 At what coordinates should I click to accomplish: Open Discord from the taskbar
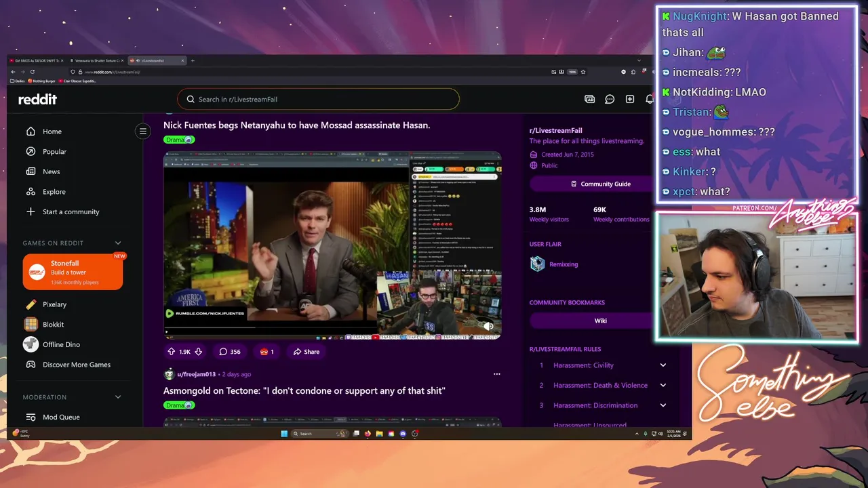[403, 434]
